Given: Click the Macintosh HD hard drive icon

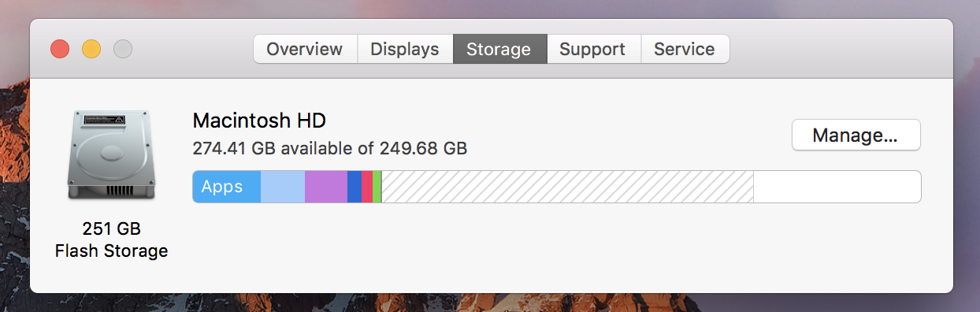Looking at the screenshot, I should pyautogui.click(x=111, y=156).
